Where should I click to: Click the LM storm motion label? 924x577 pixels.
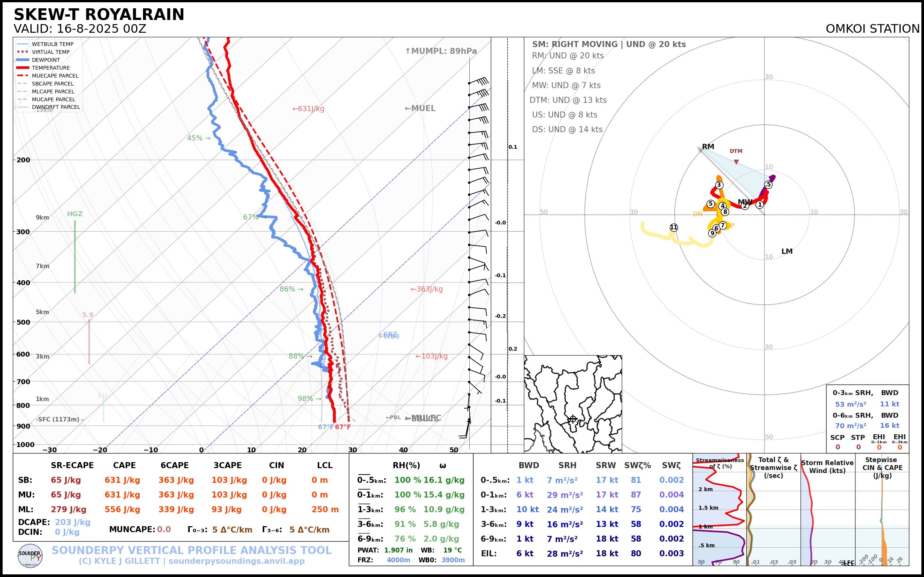[787, 252]
